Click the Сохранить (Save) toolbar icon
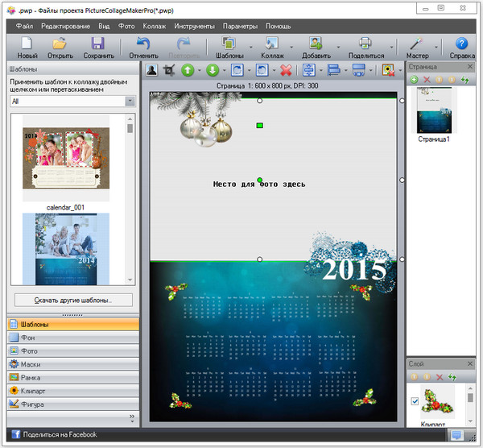Screen dimensions: 483x448 pos(98,44)
